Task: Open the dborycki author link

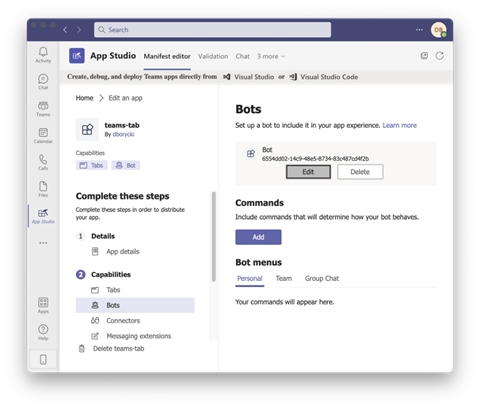Action: [x=123, y=134]
